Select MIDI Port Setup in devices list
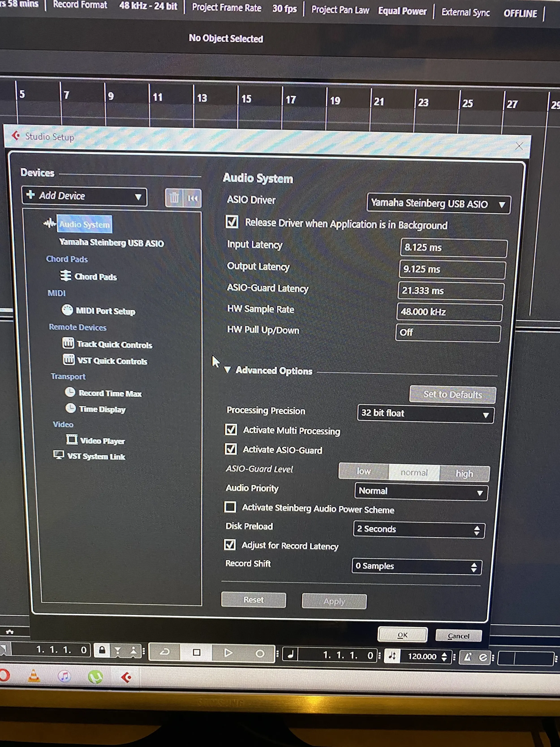The height and width of the screenshot is (747, 560). pyautogui.click(x=105, y=311)
